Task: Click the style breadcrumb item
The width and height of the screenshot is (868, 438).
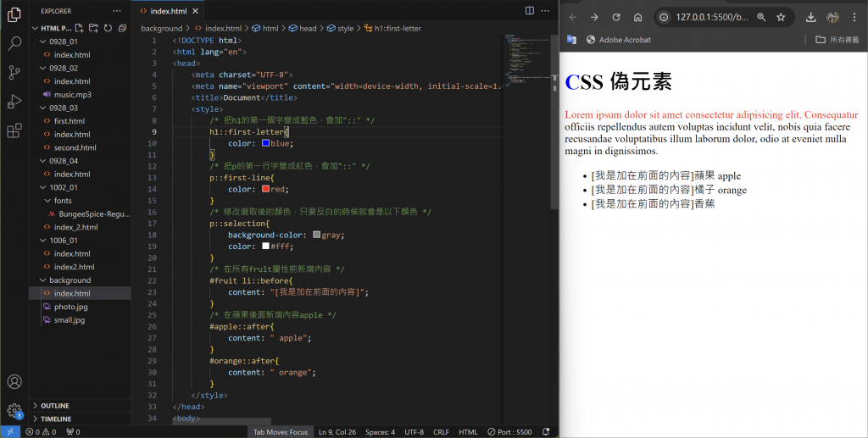Action: click(x=341, y=28)
